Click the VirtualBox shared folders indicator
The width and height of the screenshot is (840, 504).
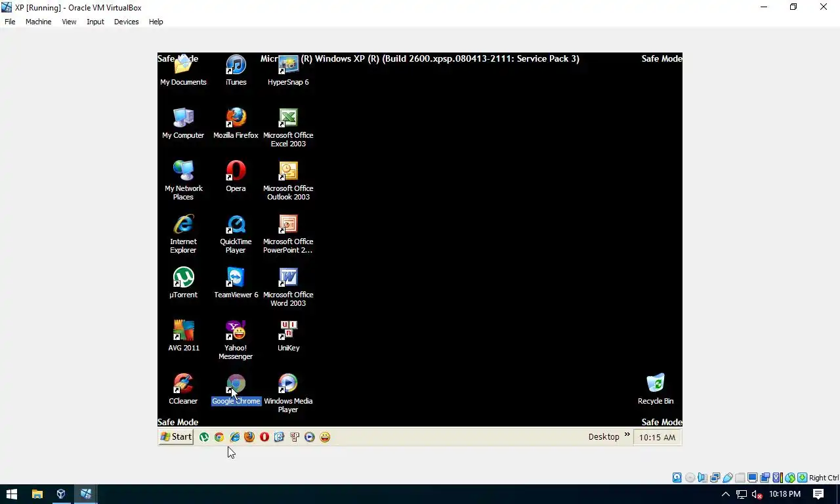click(x=740, y=478)
